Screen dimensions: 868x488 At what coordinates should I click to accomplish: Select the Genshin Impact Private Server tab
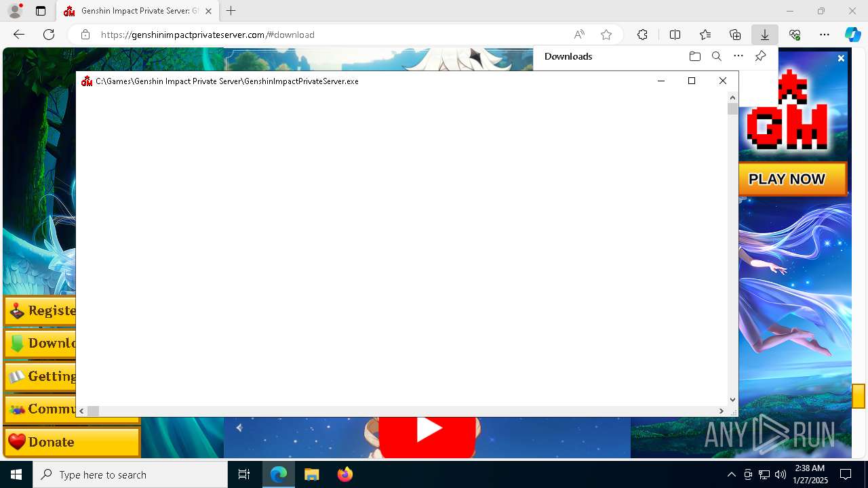[x=138, y=12]
